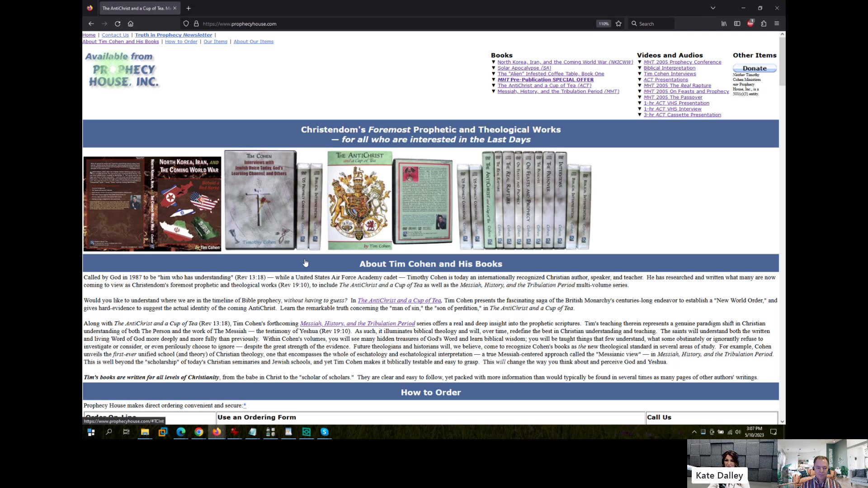Open the Firefox hamburger application menu
868x488 pixels.
point(777,23)
